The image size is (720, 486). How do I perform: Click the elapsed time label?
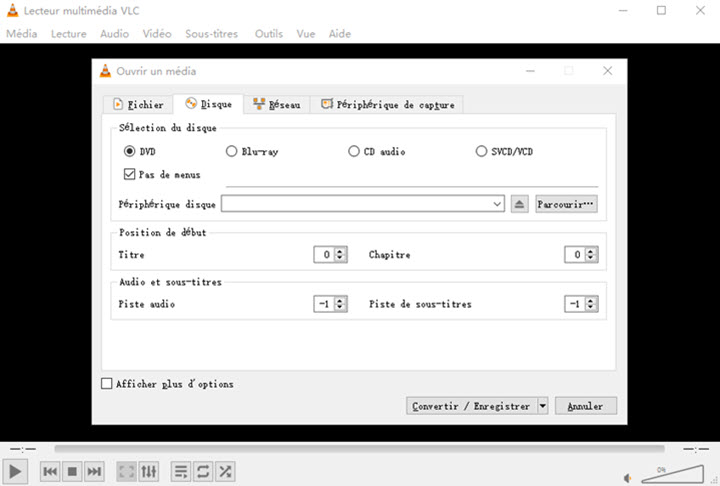pos(22,449)
